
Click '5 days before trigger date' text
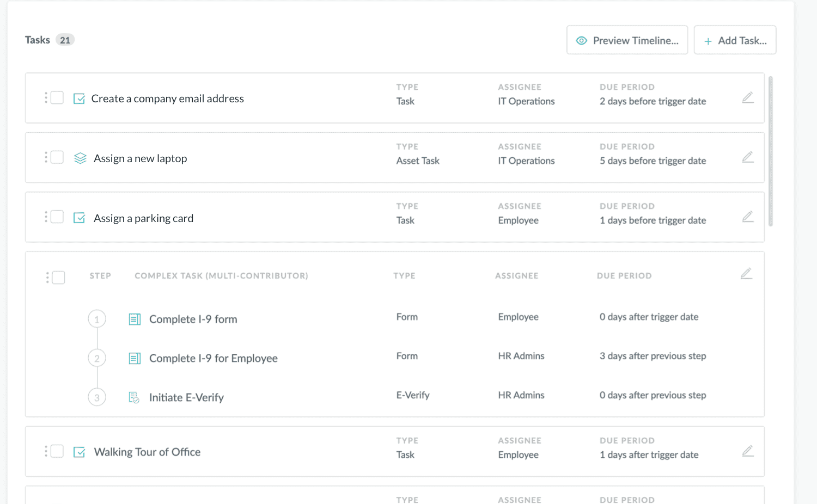tap(653, 161)
